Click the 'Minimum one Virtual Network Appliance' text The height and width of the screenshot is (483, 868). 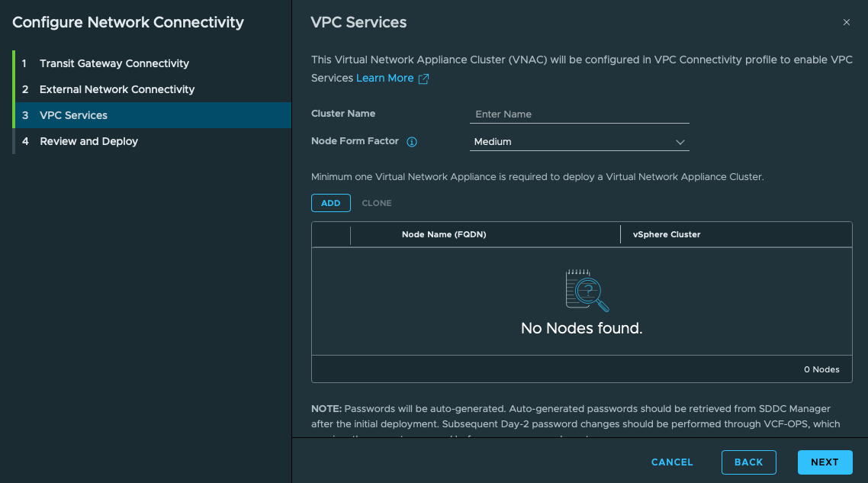point(538,177)
